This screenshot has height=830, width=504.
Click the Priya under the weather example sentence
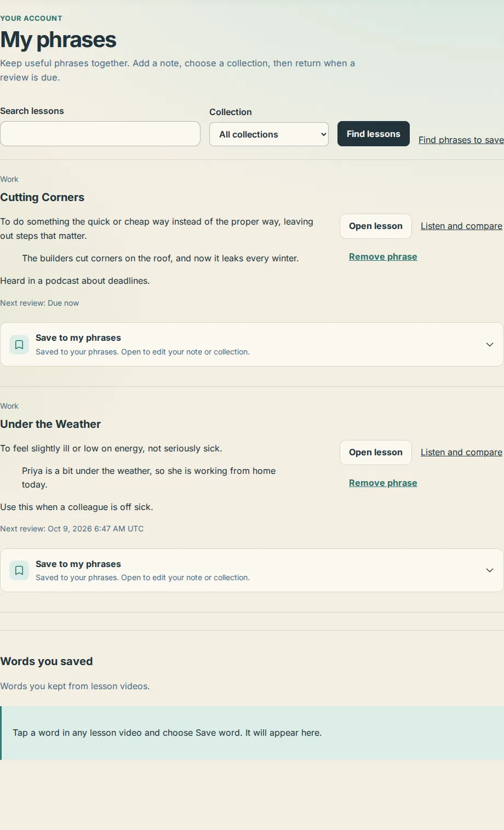click(149, 478)
